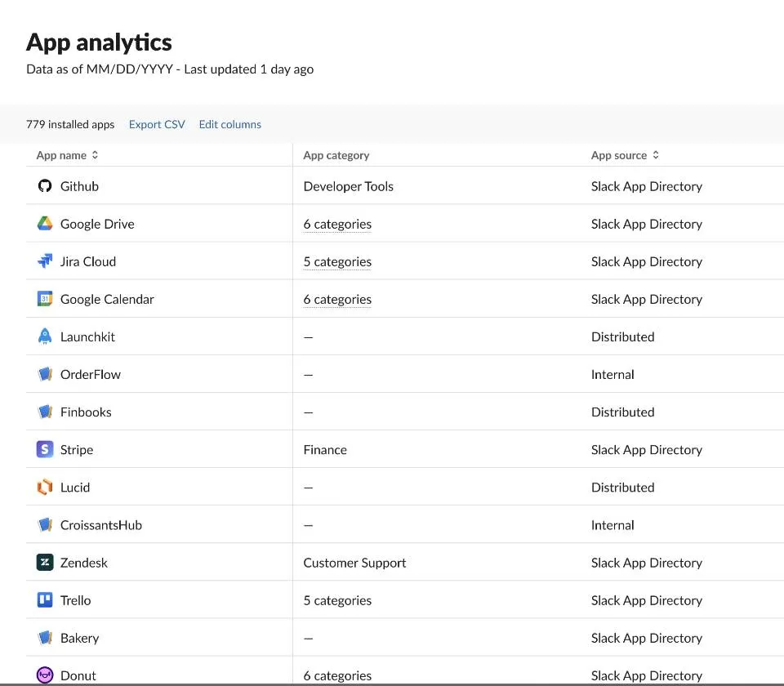Show Donut's 6 categories
784x686 pixels.
pos(337,675)
